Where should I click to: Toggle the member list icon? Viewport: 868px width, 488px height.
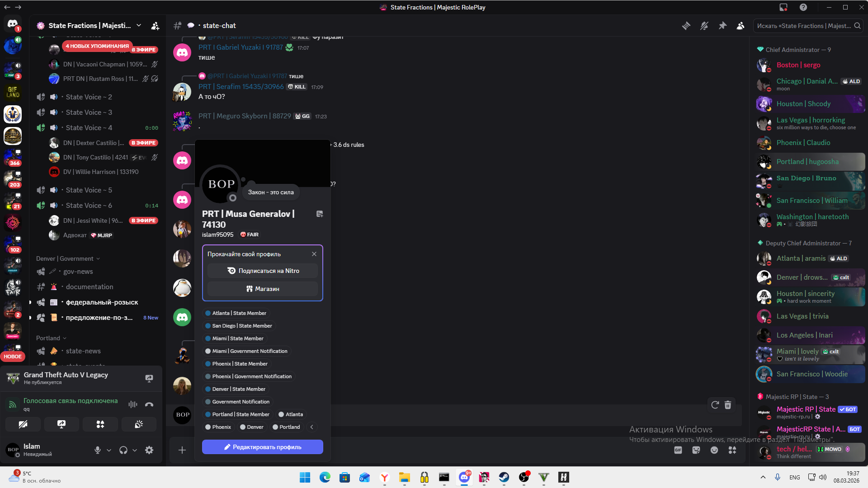(741, 26)
